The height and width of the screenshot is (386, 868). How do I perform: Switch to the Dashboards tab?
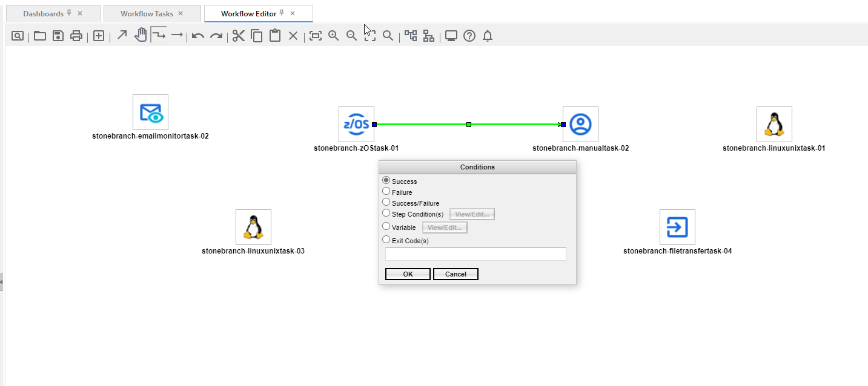click(x=43, y=13)
